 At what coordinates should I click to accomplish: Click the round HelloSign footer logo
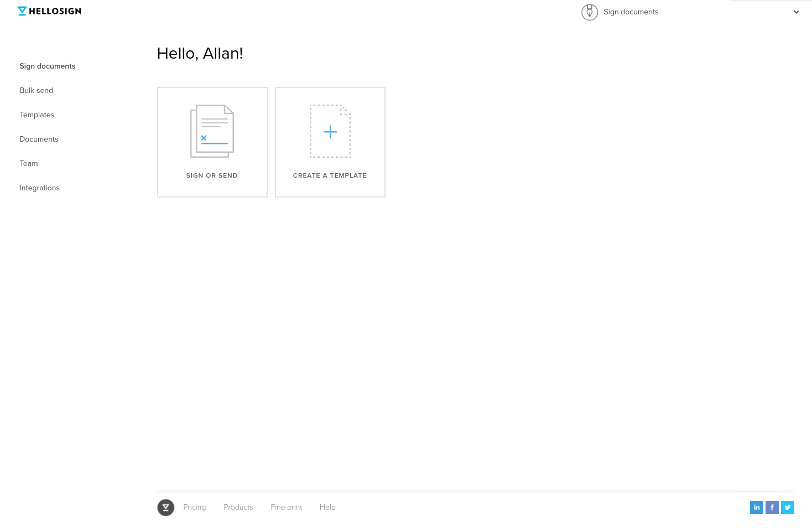click(x=166, y=508)
